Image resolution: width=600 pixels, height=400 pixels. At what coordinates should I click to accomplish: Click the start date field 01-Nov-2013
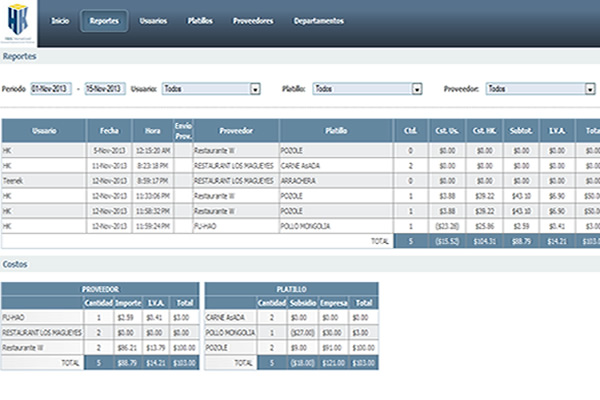point(52,89)
